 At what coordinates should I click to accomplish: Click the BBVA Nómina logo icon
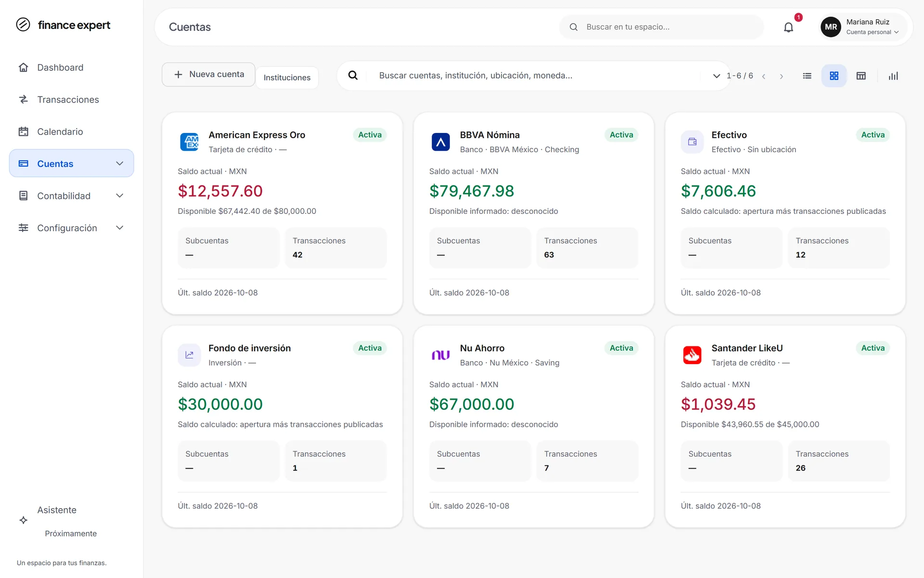click(441, 142)
